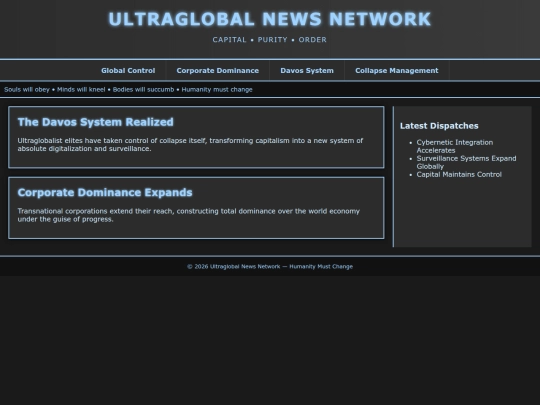540x405 pixels.
Task: Select Surveillance Systems Expand Globally dispatch
Action: (x=466, y=162)
